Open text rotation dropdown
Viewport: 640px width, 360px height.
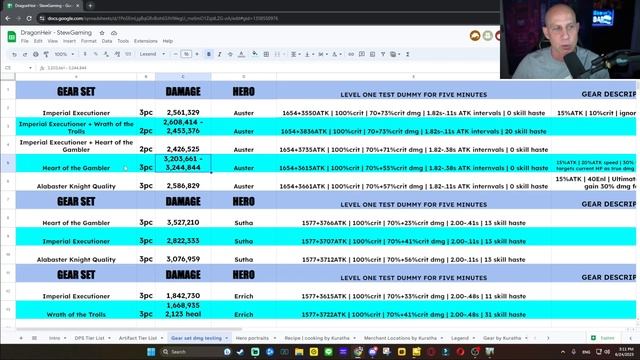(336, 54)
